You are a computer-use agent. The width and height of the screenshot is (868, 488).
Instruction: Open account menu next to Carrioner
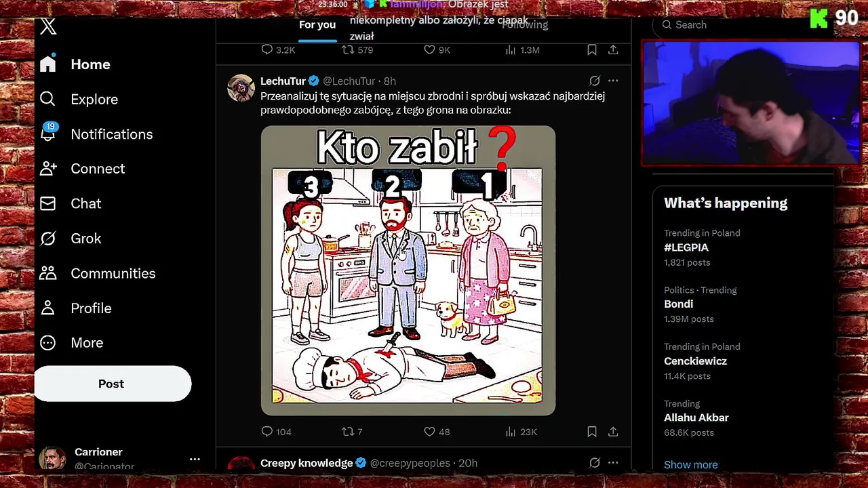[x=195, y=459]
